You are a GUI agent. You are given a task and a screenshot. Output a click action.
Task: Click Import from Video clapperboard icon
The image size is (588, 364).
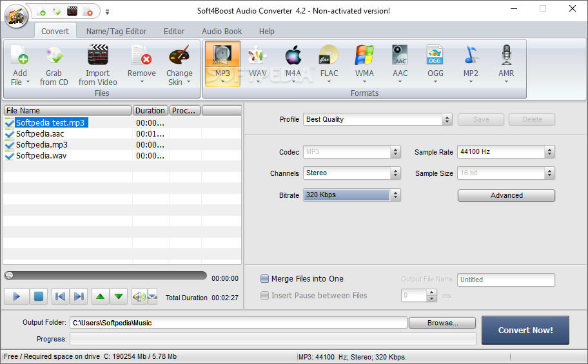tap(98, 55)
